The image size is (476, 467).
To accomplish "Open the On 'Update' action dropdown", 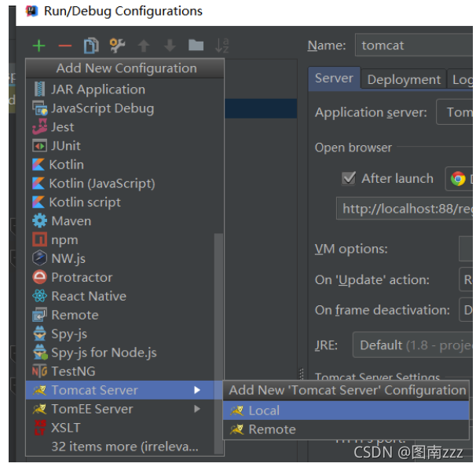I will [x=466, y=279].
